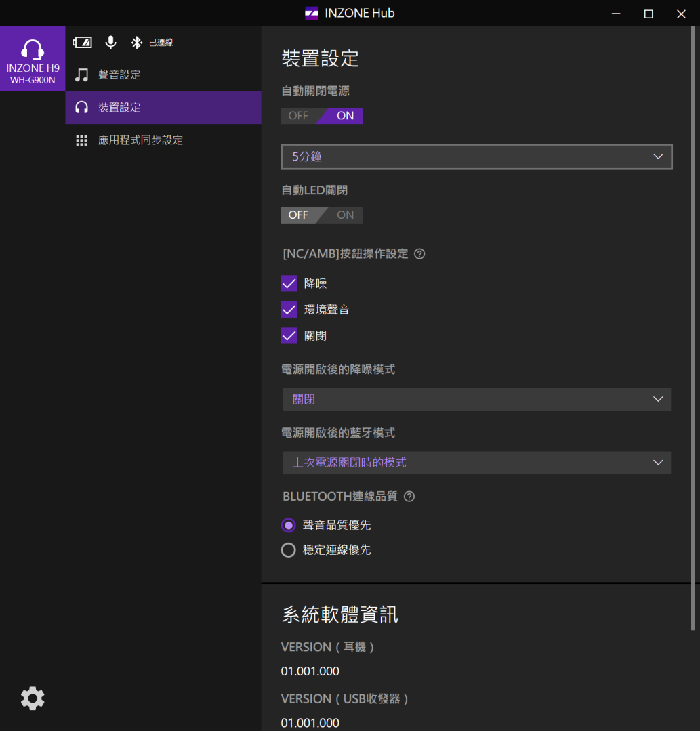Click the Bluetooth connection status icon
Screen dimensions: 700x731
coord(136,43)
